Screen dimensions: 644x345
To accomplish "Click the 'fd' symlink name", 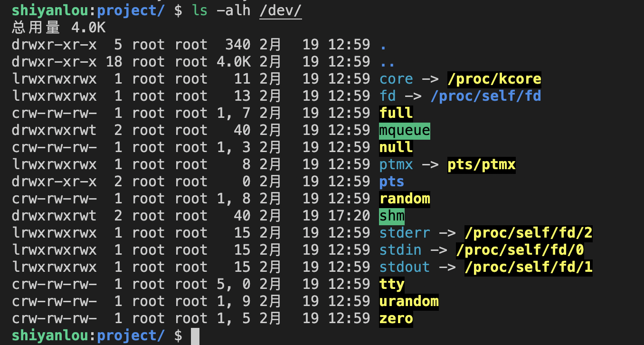I will point(388,96).
